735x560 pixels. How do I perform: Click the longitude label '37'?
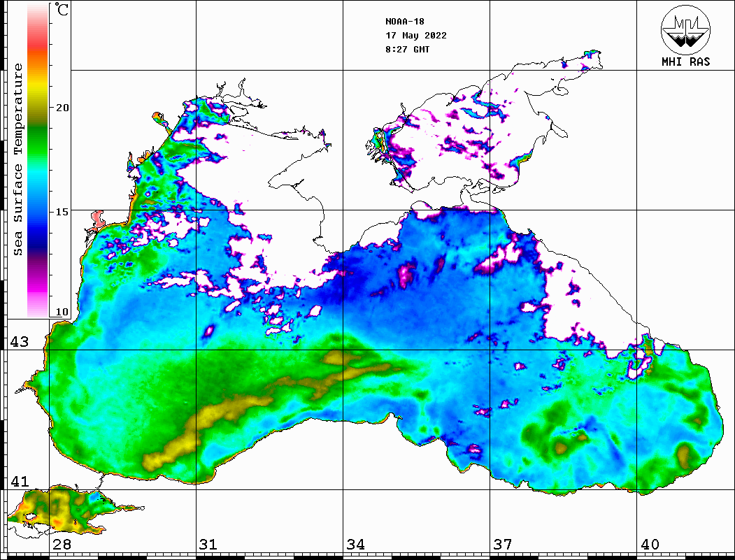pyautogui.click(x=503, y=544)
